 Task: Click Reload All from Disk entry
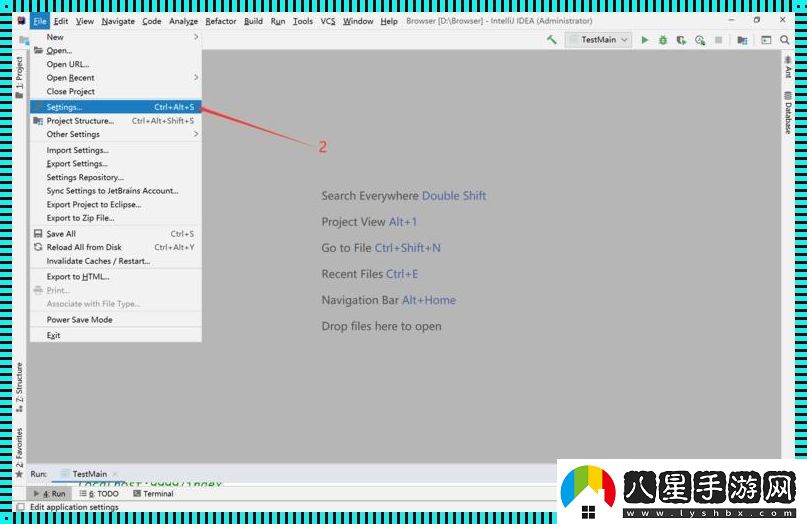(115, 247)
